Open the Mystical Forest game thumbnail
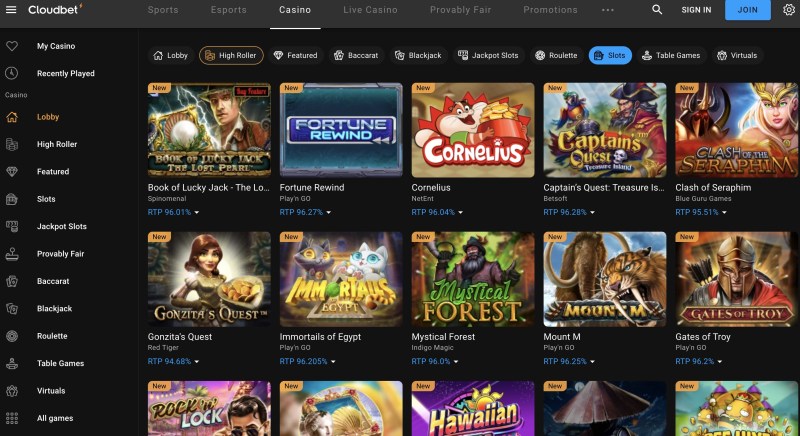Screen dimensions: 800x436 click(x=473, y=279)
